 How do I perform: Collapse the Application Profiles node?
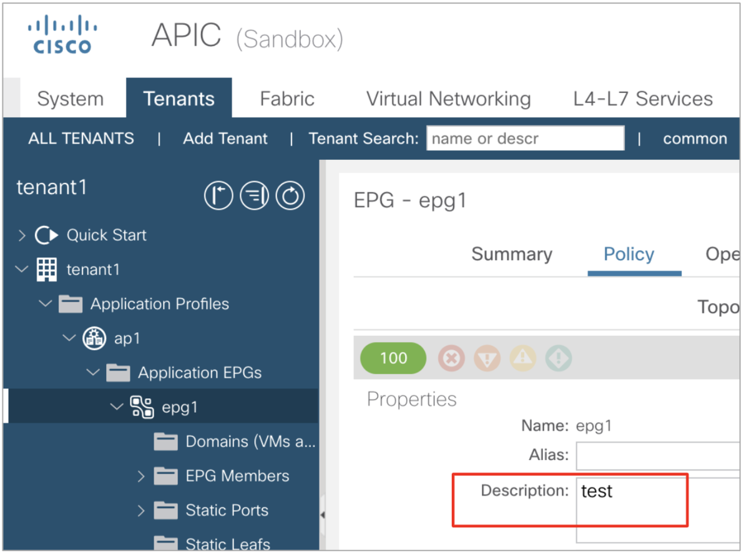click(46, 304)
